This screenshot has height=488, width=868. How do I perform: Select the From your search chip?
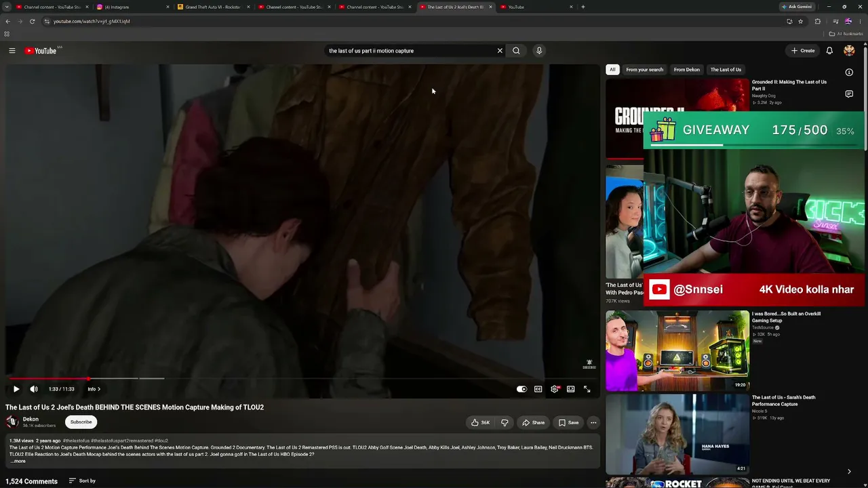pyautogui.click(x=644, y=70)
